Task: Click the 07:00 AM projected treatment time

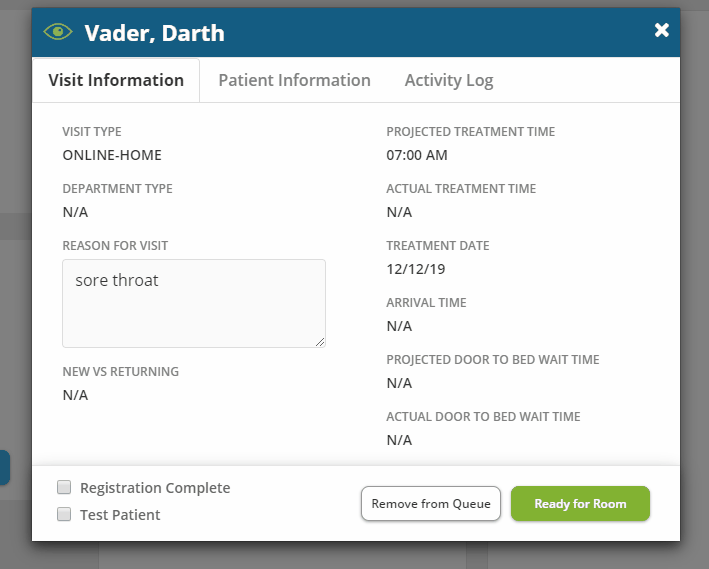Action: (x=417, y=155)
